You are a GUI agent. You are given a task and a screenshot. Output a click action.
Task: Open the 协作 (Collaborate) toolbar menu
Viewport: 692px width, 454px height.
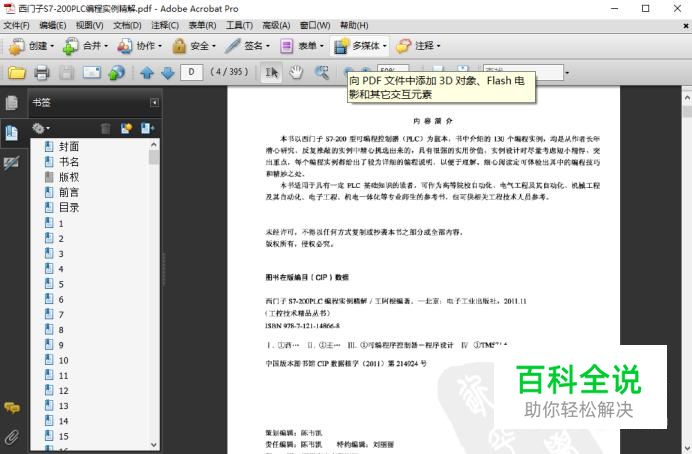tap(139, 46)
